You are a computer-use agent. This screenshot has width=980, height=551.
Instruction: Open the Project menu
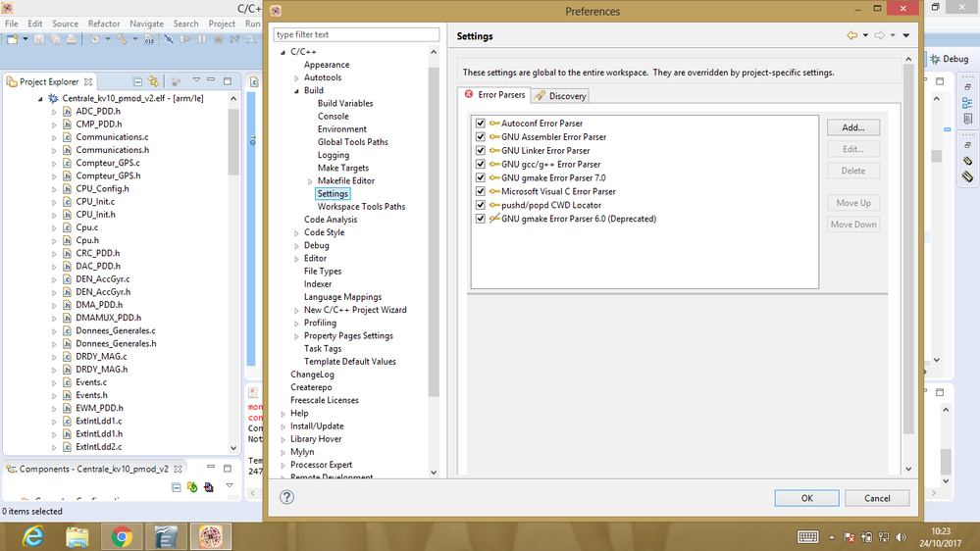tap(222, 24)
